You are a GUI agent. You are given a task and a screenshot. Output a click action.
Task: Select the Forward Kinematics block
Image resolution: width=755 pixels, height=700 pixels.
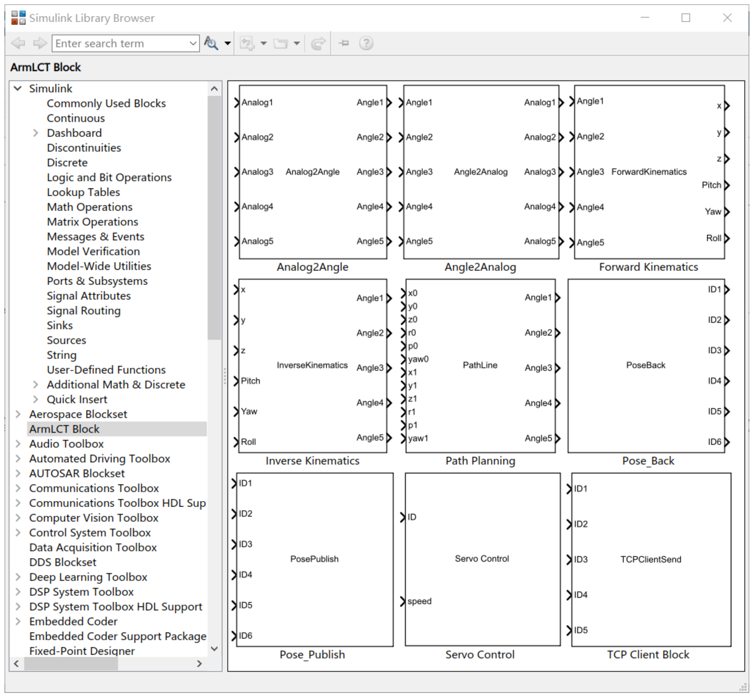[648, 172]
